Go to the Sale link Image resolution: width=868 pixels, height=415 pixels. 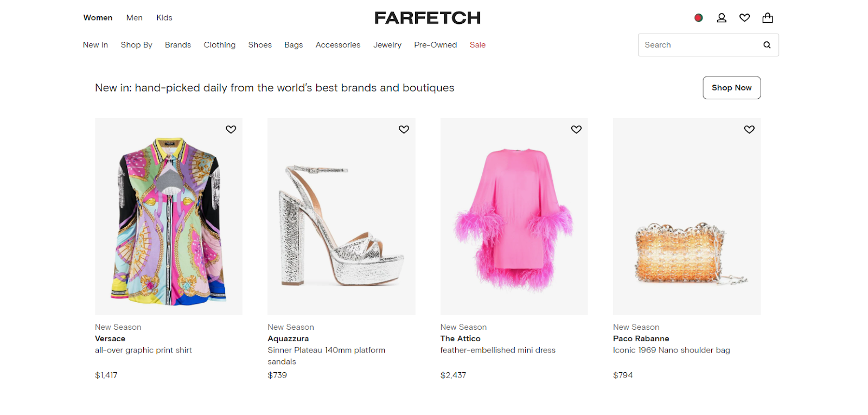[477, 45]
